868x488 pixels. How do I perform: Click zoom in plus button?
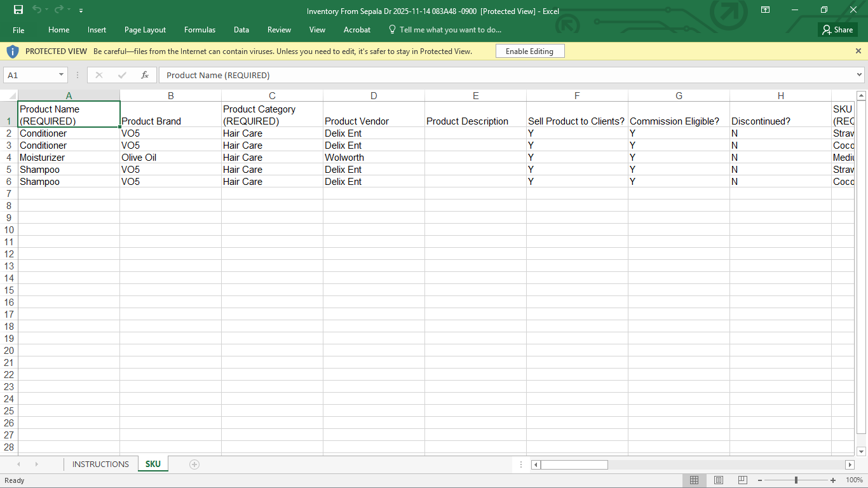pos(833,480)
